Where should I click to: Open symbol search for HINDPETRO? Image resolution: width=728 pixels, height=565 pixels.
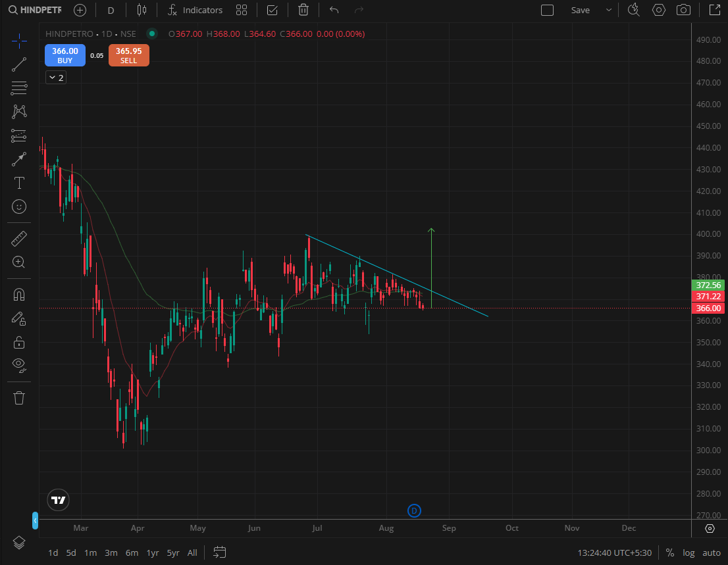(x=35, y=10)
